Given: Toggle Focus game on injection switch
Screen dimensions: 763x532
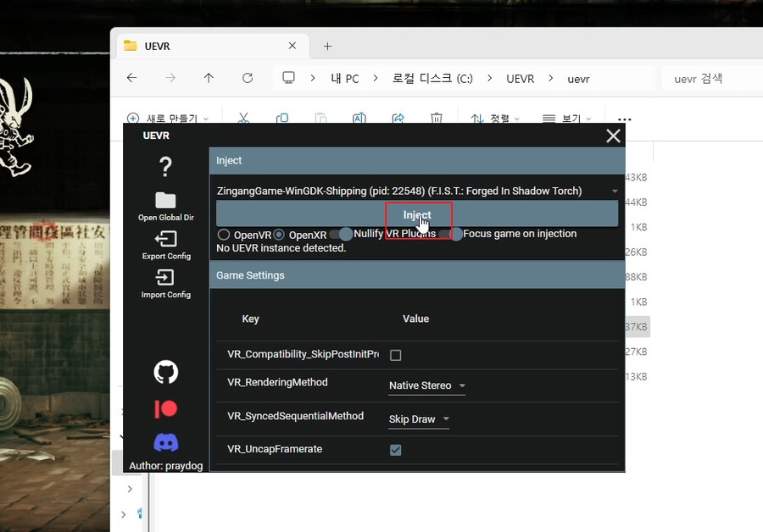Looking at the screenshot, I should pos(451,234).
